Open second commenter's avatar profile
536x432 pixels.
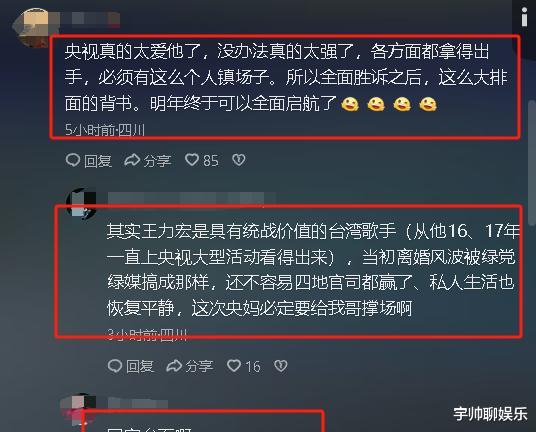81,204
